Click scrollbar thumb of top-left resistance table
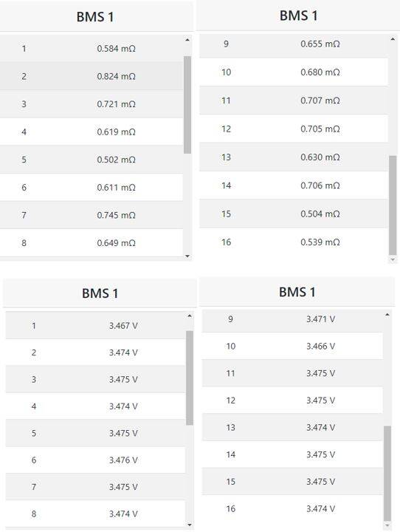Screen dimensions: 400x532 (x=187, y=105)
